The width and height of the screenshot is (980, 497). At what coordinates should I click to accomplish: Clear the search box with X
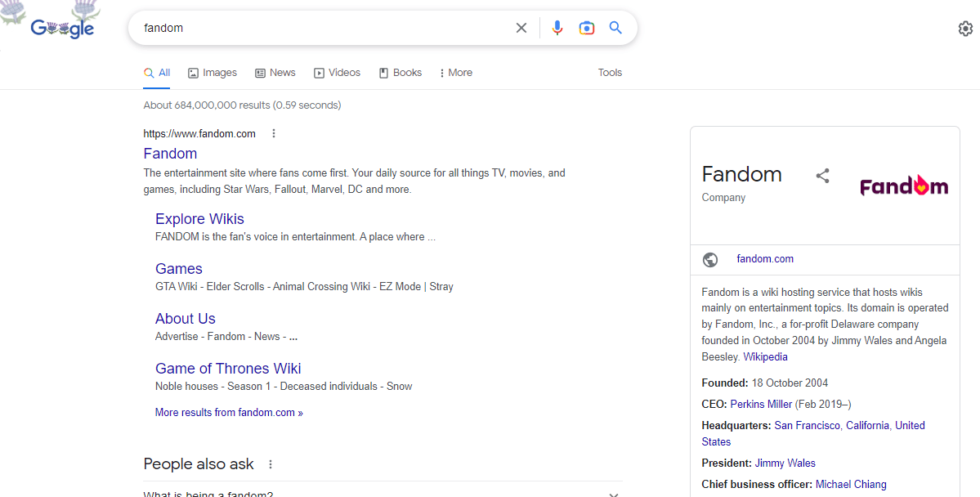tap(521, 28)
